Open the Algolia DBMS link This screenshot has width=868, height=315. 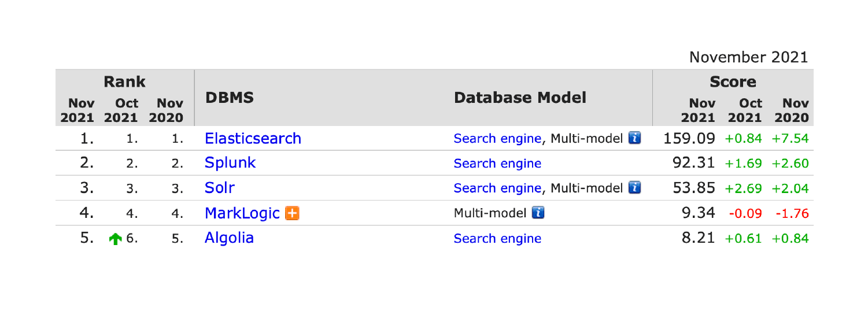[x=229, y=238]
